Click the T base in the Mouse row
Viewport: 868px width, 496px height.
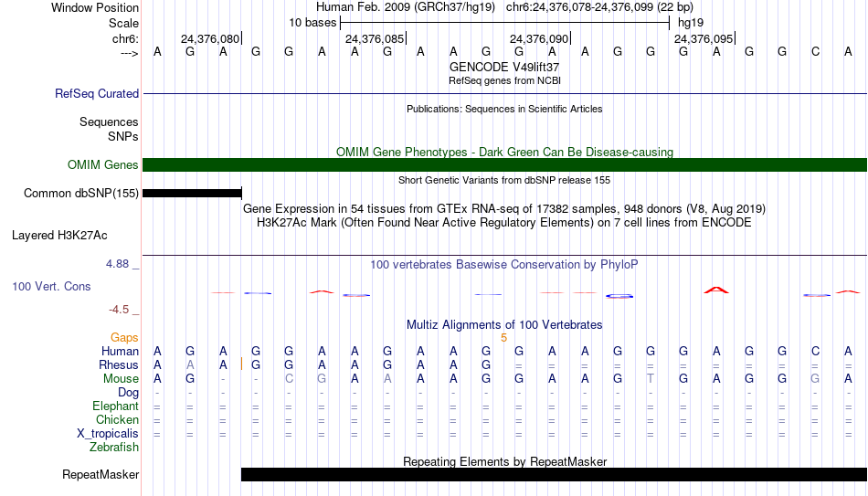tap(651, 379)
